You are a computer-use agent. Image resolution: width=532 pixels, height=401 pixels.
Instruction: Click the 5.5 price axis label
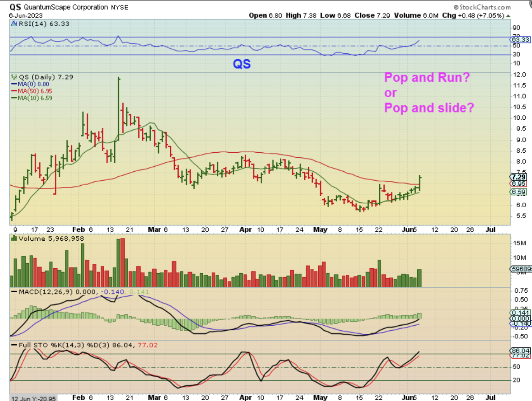521,216
